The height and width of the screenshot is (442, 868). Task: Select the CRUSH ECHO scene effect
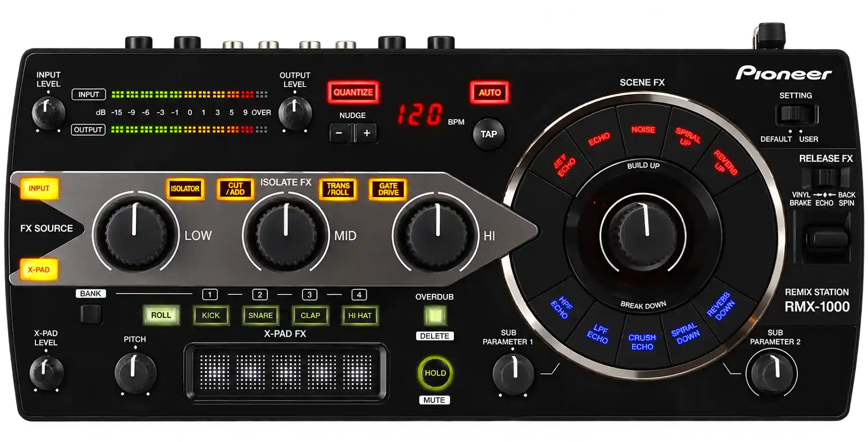pyautogui.click(x=642, y=342)
